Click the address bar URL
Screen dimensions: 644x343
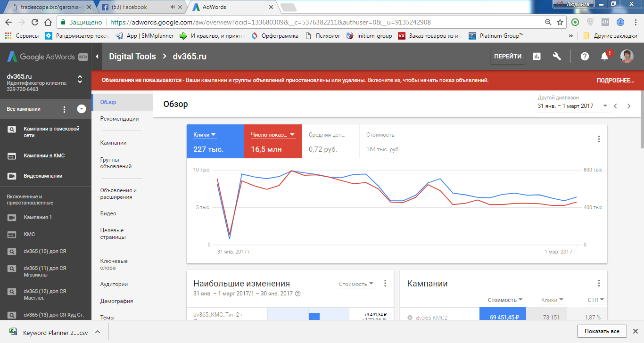pyautogui.click(x=270, y=22)
